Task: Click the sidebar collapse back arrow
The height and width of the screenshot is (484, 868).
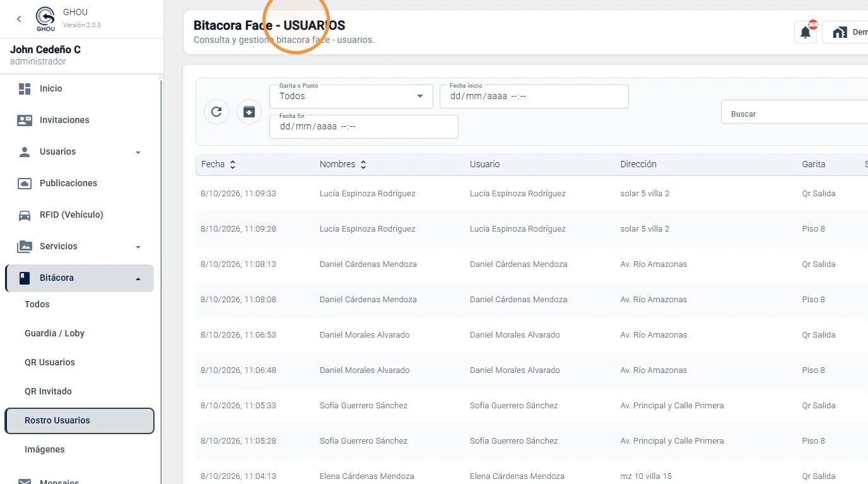Action: 19,19
